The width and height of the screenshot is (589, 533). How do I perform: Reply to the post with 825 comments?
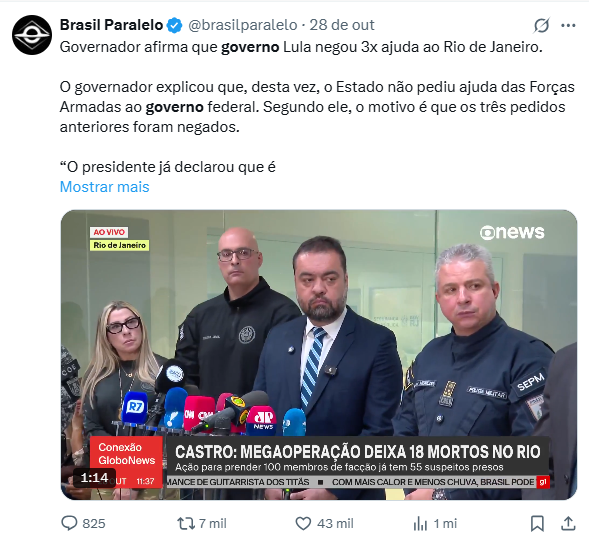click(69, 523)
